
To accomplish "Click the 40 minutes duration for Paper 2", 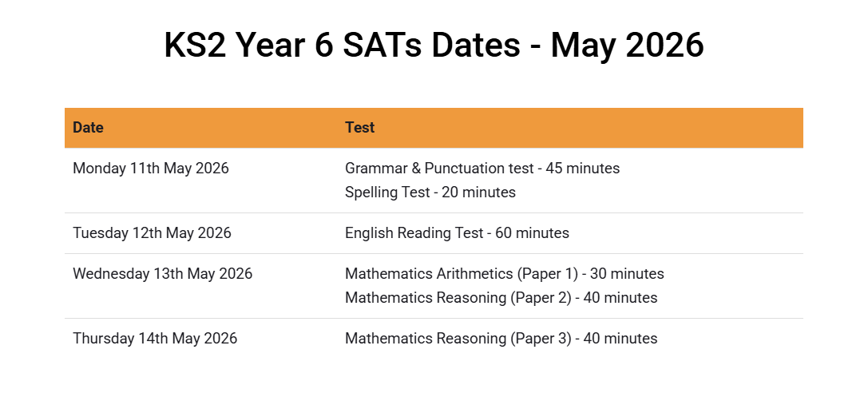I will click(620, 298).
